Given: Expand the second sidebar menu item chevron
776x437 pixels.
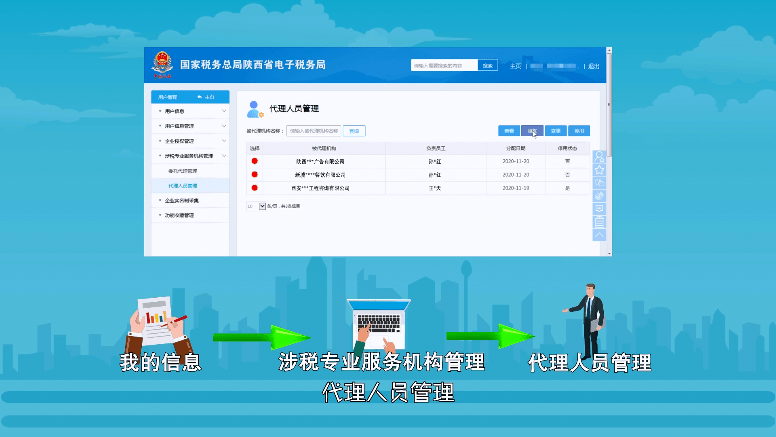Looking at the screenshot, I should click(224, 126).
